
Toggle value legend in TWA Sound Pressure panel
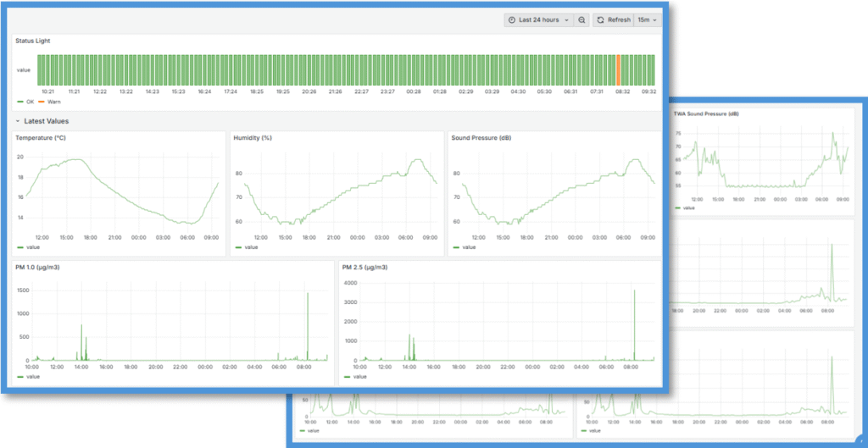(x=685, y=208)
